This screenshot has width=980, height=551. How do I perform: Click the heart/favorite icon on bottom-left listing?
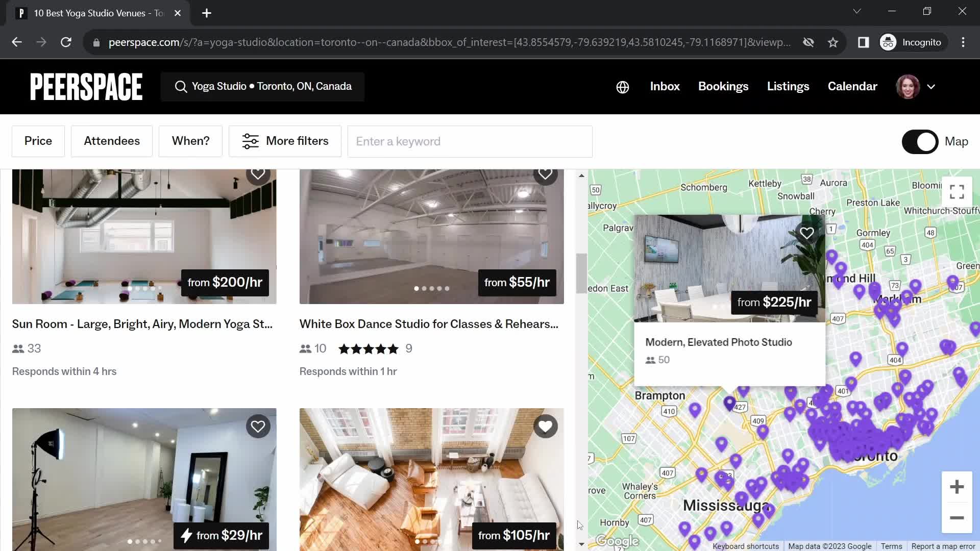[x=257, y=426]
